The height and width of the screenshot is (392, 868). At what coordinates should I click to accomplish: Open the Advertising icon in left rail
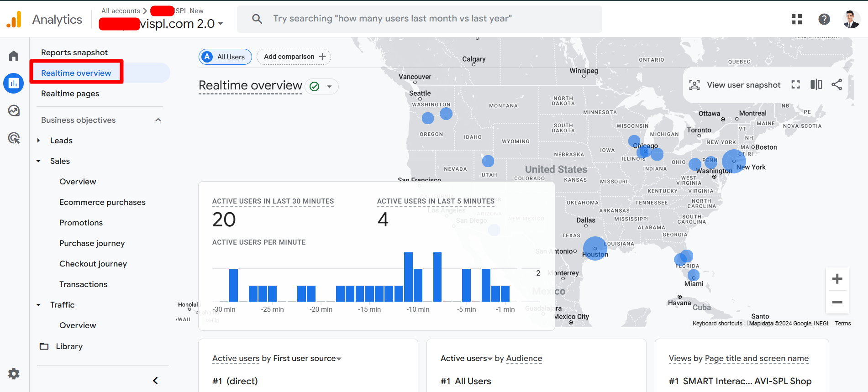(x=14, y=138)
